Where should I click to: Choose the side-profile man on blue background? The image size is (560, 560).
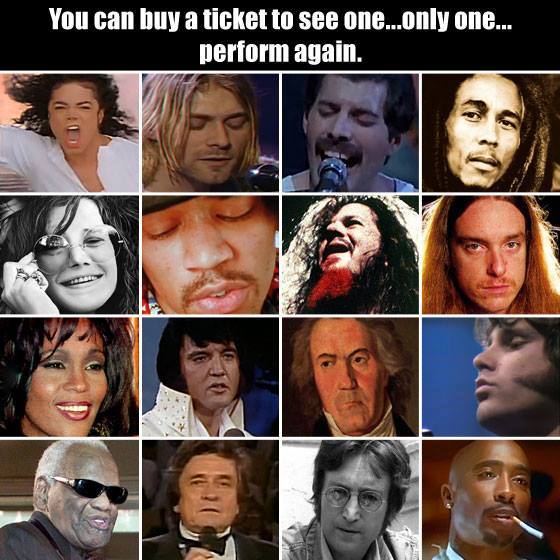491,377
